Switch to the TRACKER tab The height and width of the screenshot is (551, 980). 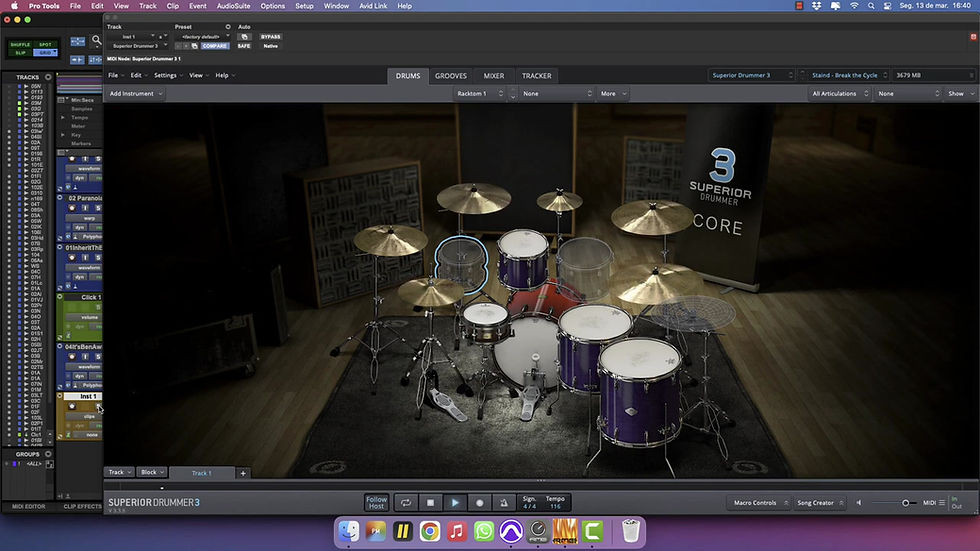click(x=537, y=76)
